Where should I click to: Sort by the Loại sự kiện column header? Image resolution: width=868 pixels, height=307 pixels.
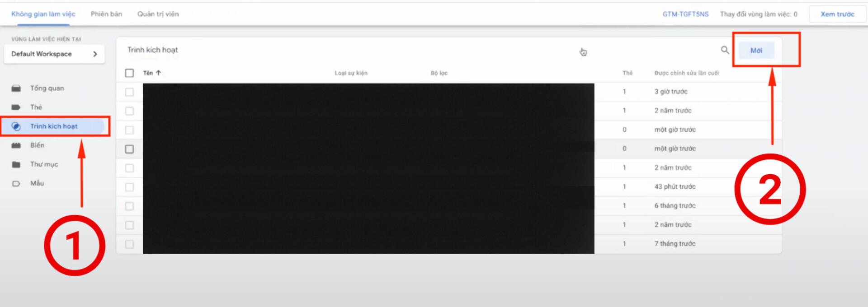click(351, 73)
